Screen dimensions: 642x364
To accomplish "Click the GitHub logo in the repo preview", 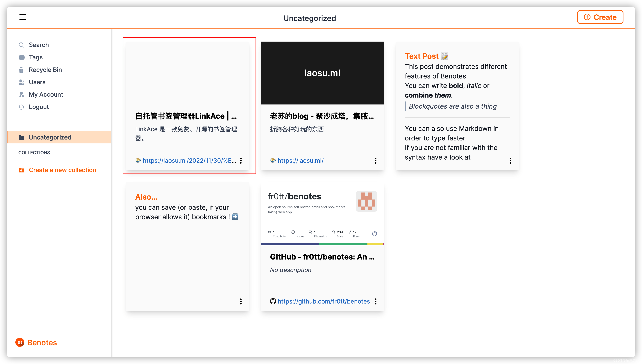I will click(x=374, y=234).
